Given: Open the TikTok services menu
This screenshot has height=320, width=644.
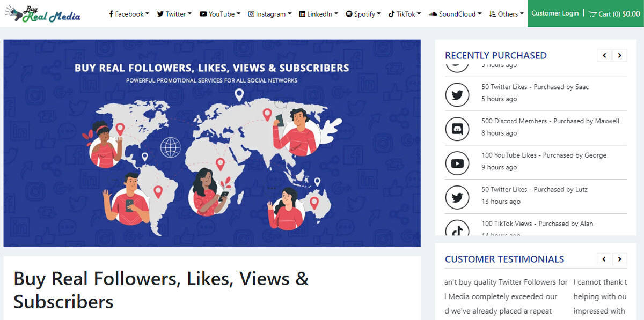Looking at the screenshot, I should pyautogui.click(x=404, y=14).
